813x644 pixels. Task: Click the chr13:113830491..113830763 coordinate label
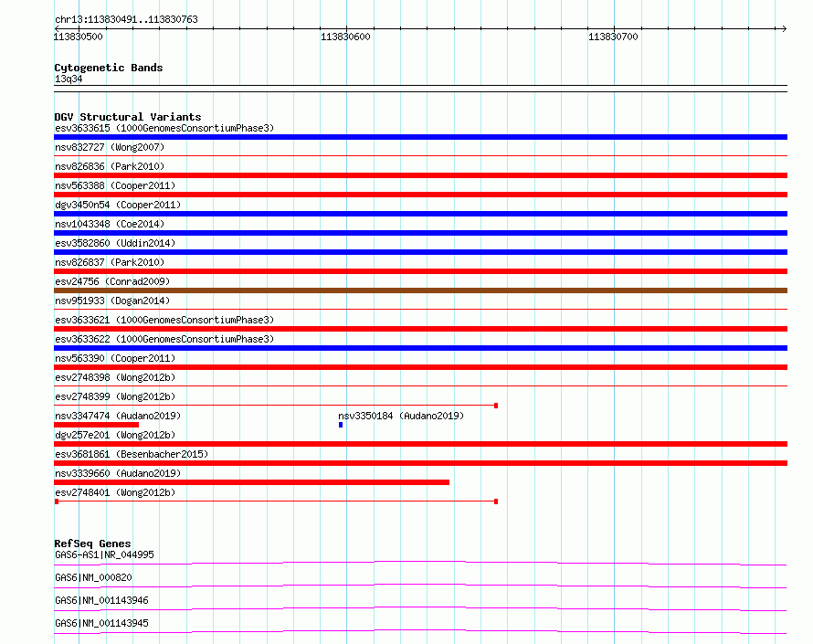click(126, 19)
